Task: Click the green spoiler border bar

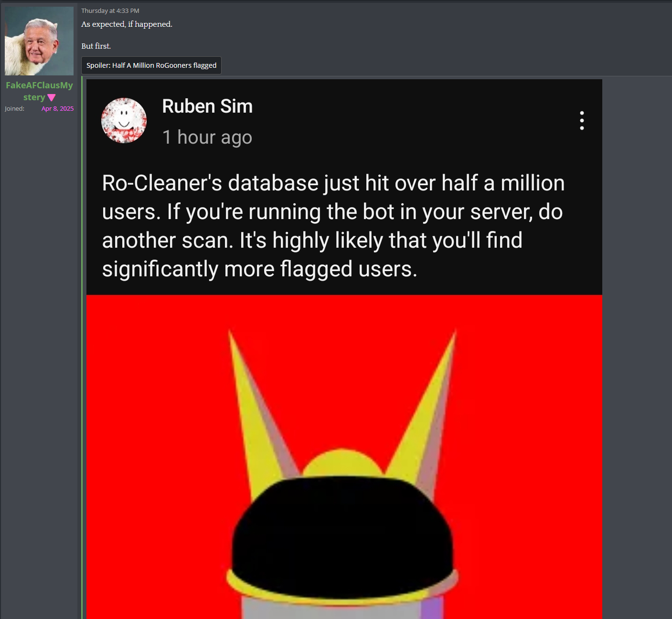Action: 82,347
